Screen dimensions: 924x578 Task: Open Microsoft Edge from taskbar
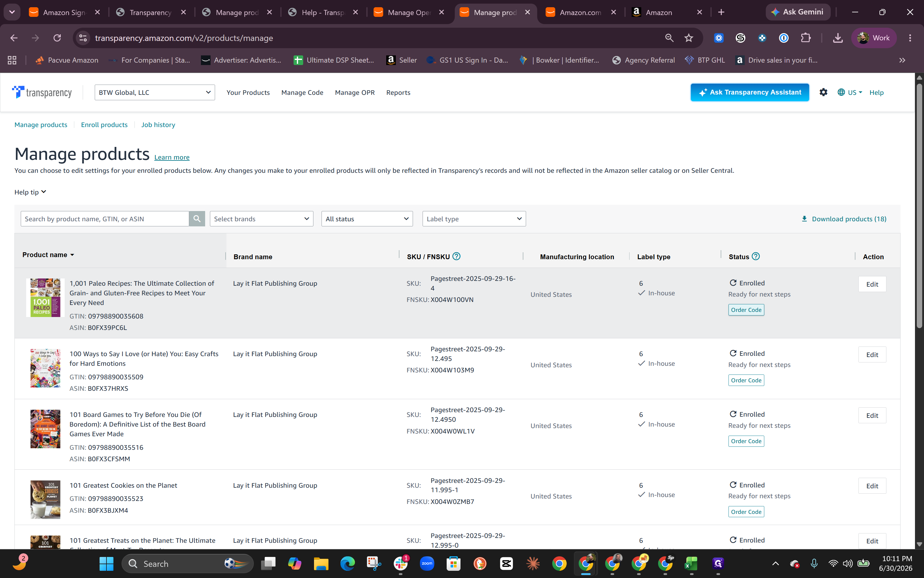(347, 564)
